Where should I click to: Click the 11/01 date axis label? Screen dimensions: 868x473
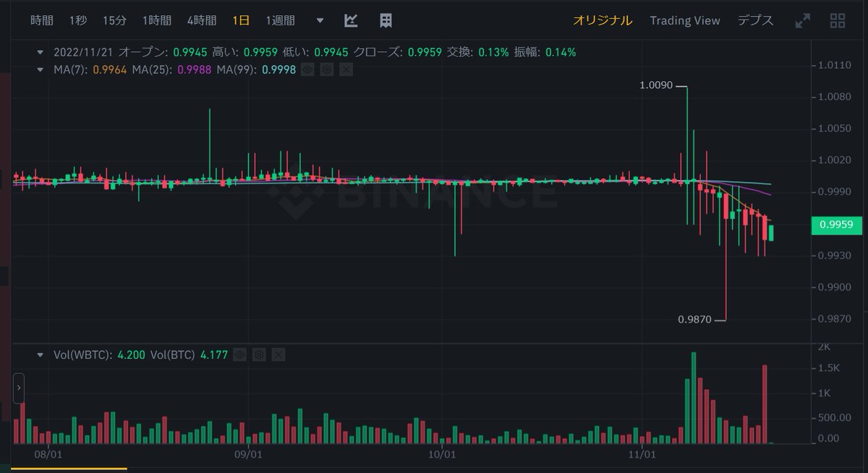642,455
